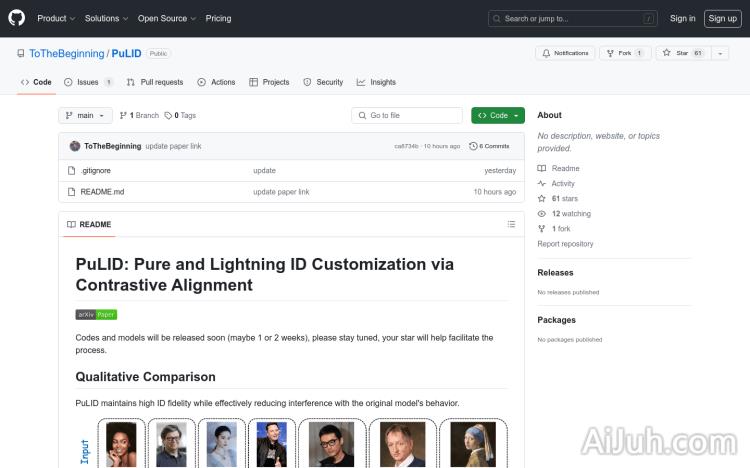The image size is (750, 468).
Task: Open the Star lists dropdown arrow
Action: pos(719,53)
